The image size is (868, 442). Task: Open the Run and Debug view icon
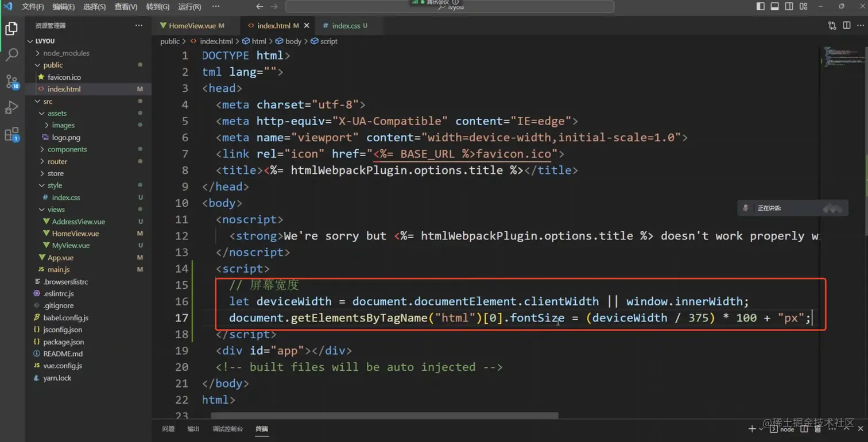point(11,107)
